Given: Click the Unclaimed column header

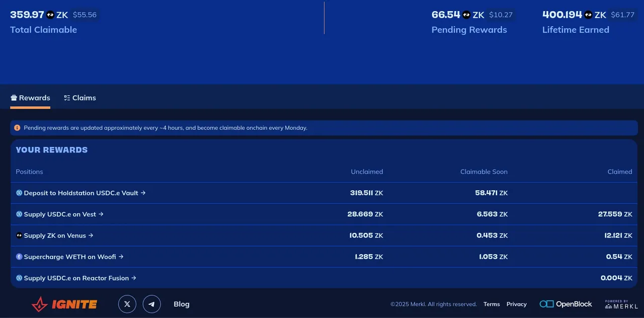Looking at the screenshot, I should (x=367, y=172).
